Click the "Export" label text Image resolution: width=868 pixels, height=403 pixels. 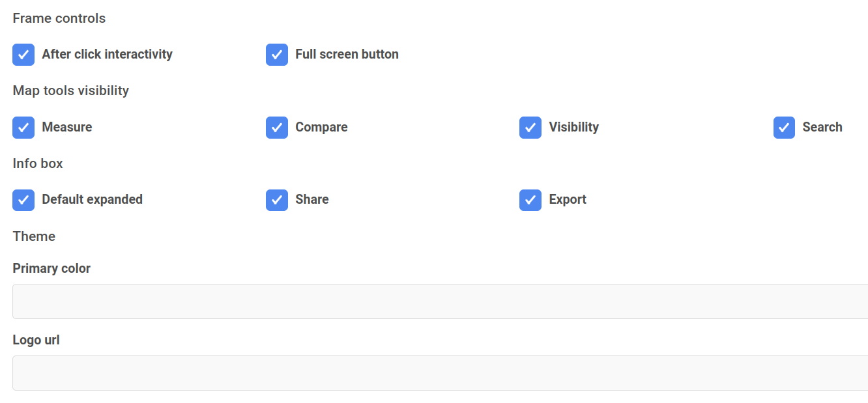567,200
